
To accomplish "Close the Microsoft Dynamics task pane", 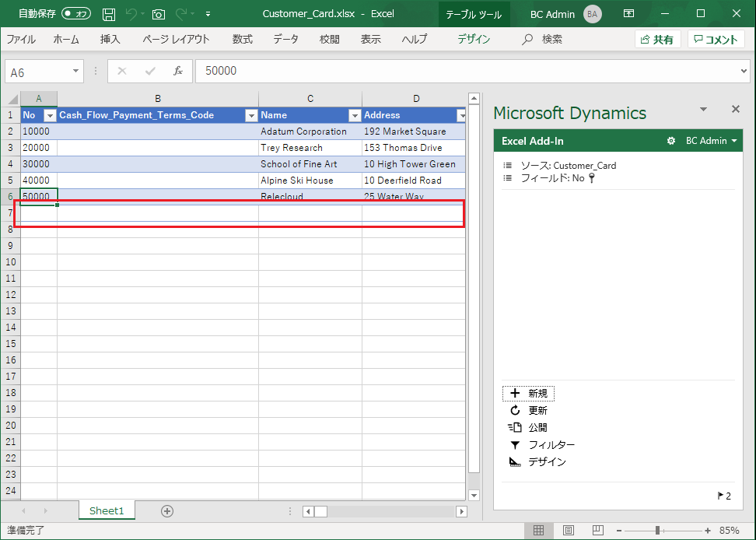I will 735,109.
